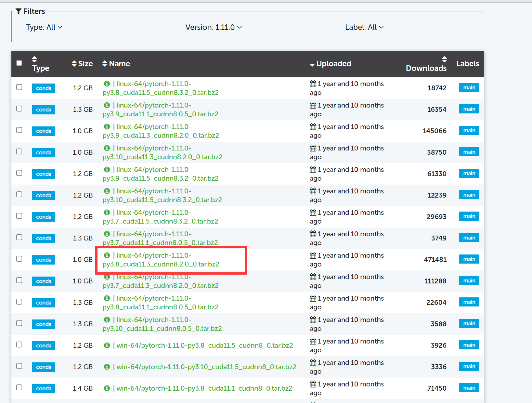Check the box for py3.7_cuda11.3_cudnn8.2.0 row
Image resolution: width=532 pixels, height=403 pixels.
[19, 280]
